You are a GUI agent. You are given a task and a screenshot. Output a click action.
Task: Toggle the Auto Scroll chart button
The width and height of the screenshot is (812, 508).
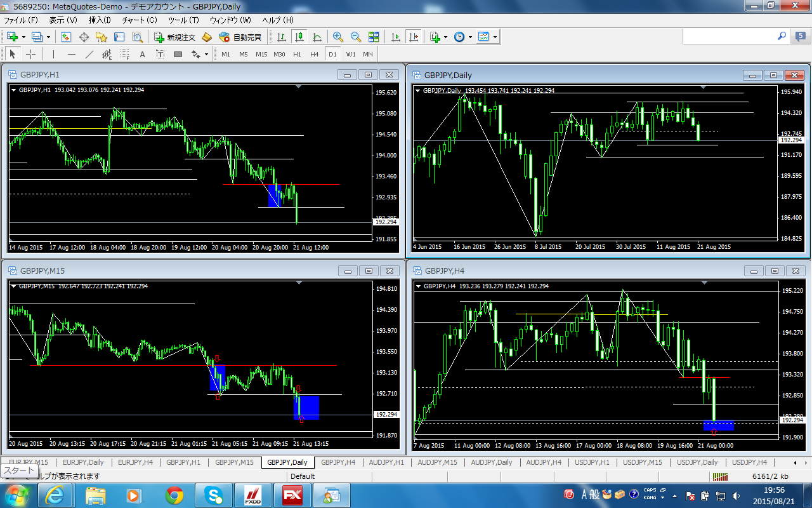[x=396, y=37]
